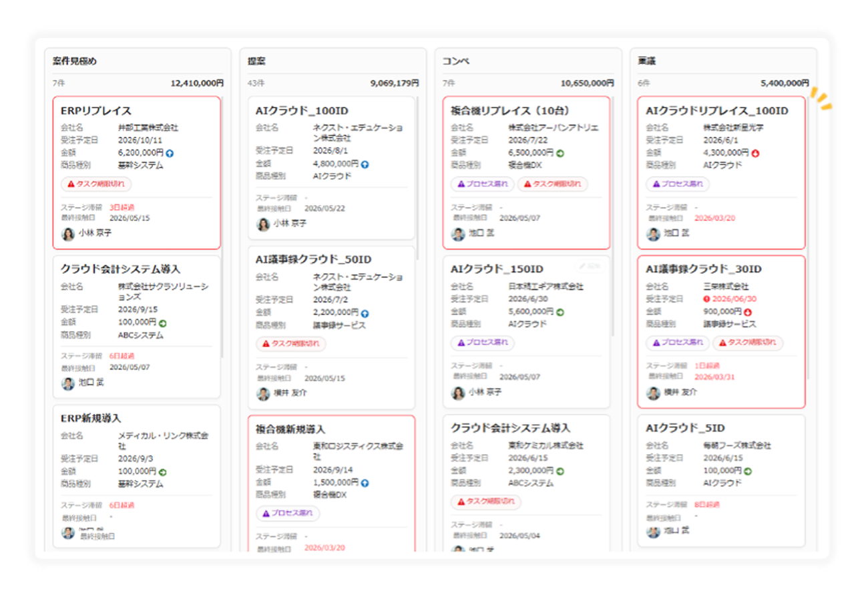
Task: Click the red down-arrow icon beside 900,000円
Action: click(x=747, y=312)
